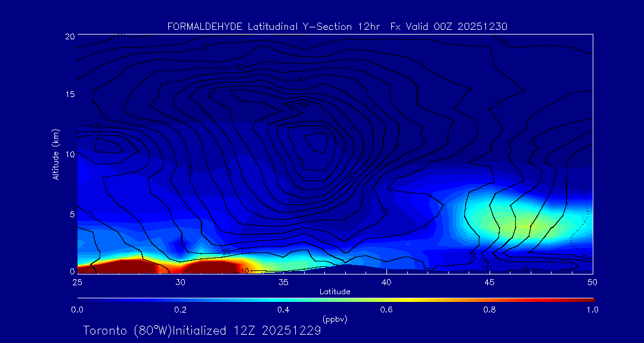Click the Latitude x-axis label
This screenshot has height=343, width=644.
click(335, 291)
